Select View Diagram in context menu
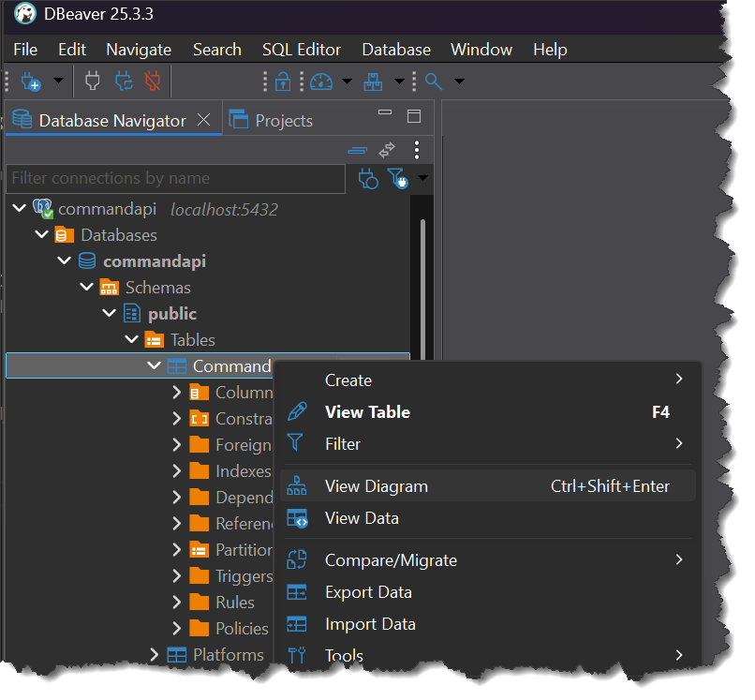This screenshot has width=755, height=700. 376,486
